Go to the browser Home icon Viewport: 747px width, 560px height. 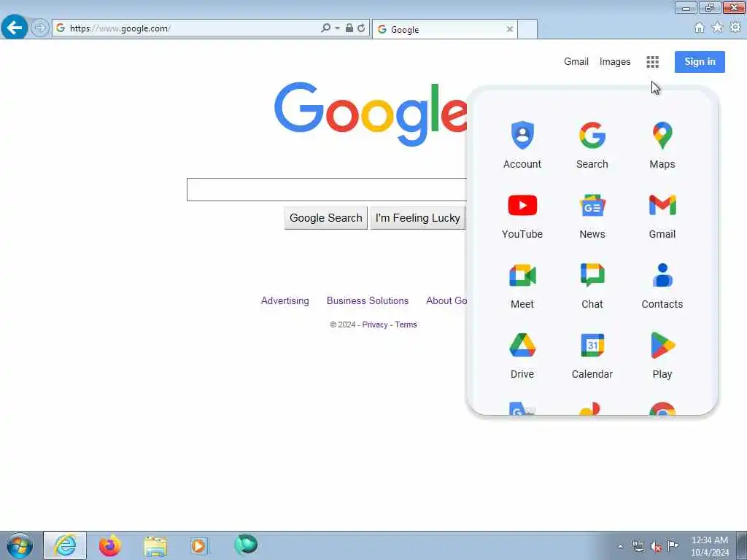(x=700, y=28)
